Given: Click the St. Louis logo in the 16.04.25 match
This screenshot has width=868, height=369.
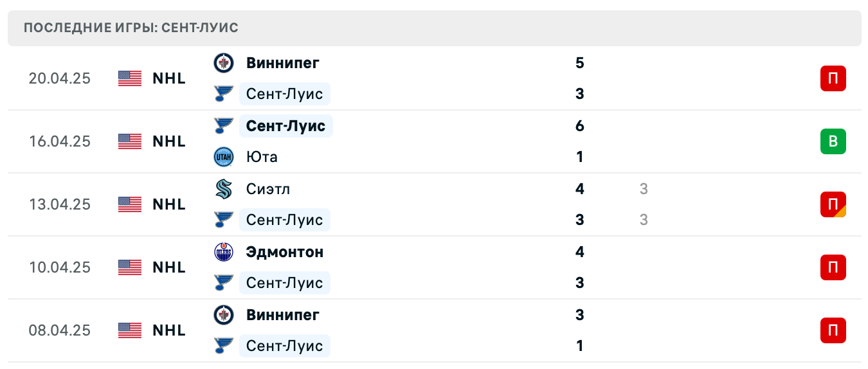Looking at the screenshot, I should (223, 126).
